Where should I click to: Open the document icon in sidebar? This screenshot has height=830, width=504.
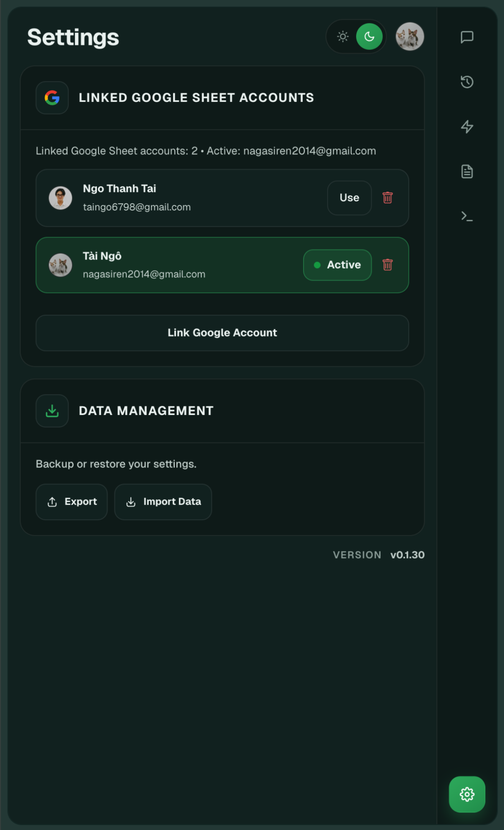[467, 171]
